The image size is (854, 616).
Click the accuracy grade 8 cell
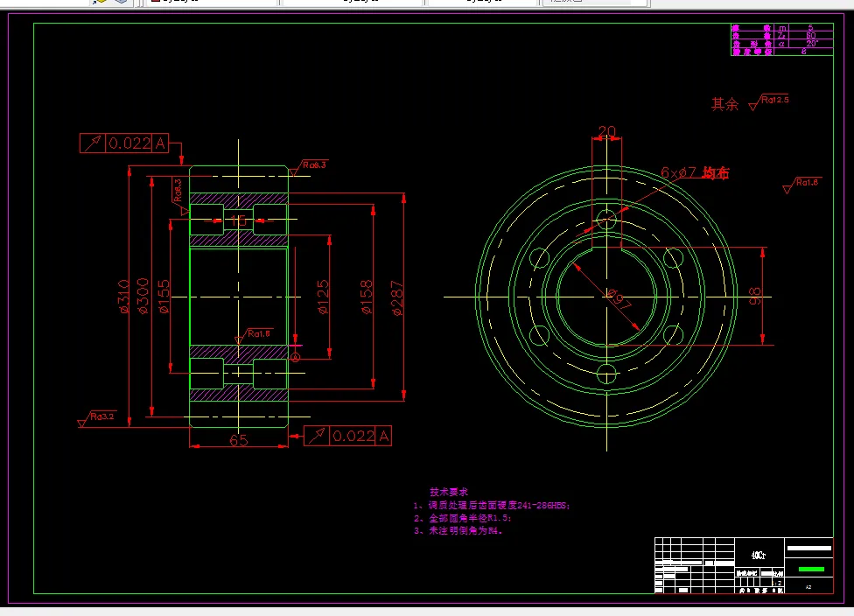pyautogui.click(x=804, y=52)
